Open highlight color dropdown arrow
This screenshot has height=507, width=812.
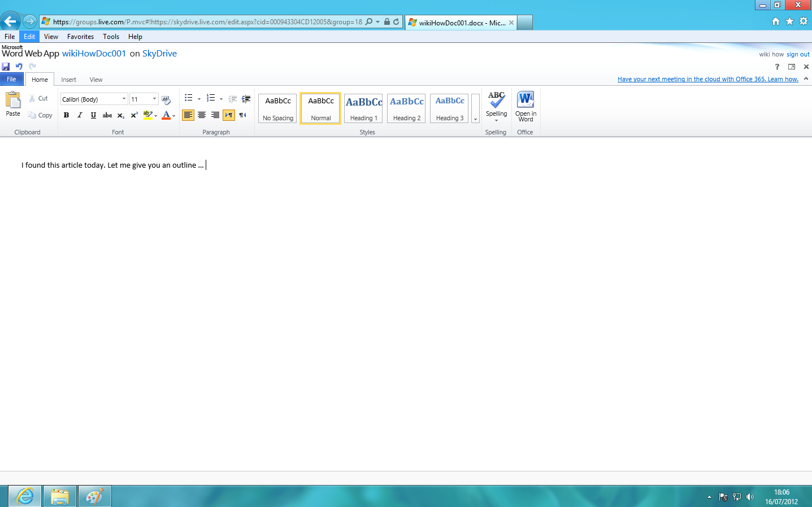click(x=156, y=116)
